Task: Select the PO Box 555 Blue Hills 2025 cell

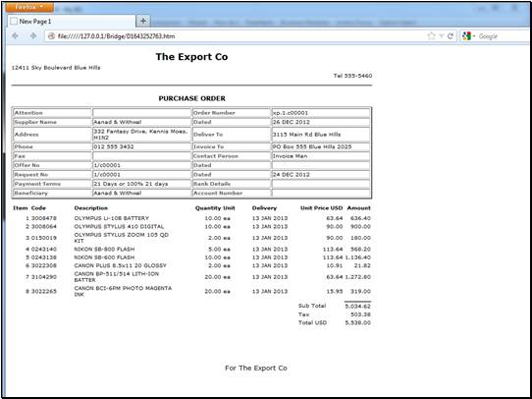Action: 320,146
